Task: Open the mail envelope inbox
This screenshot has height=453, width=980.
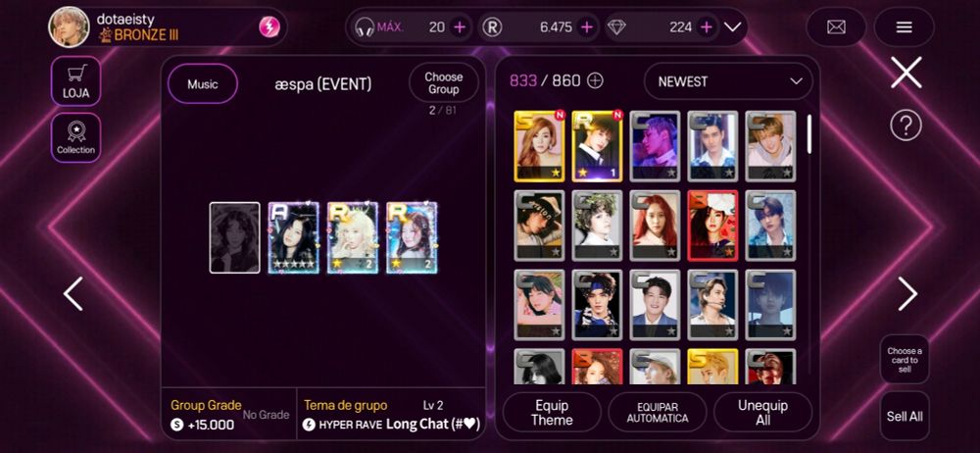Action: (x=836, y=26)
